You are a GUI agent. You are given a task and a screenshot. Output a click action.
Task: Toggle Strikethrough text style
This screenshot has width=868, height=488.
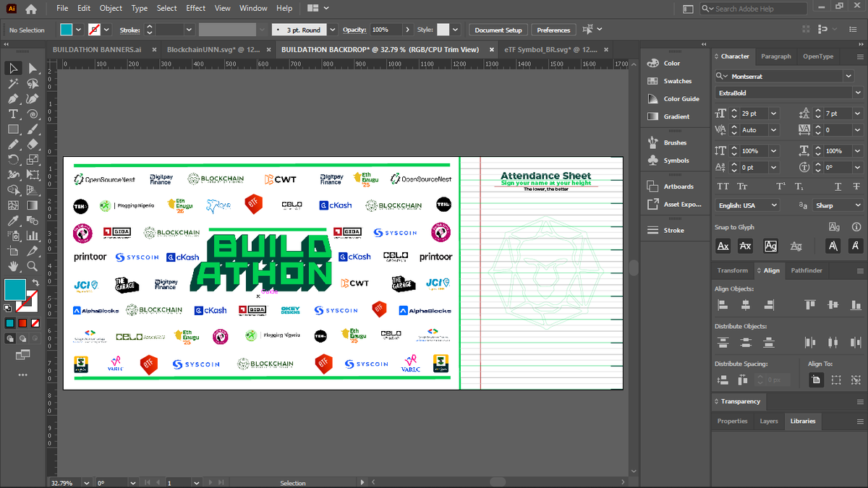pos(856,187)
